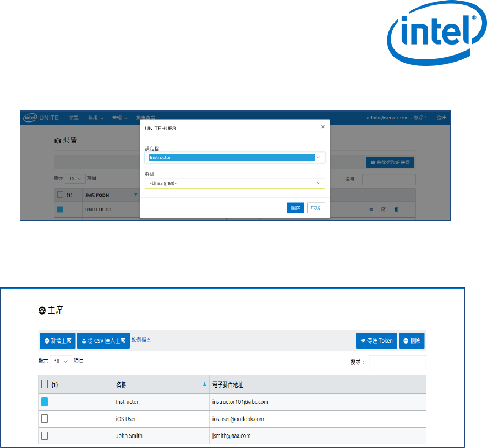Image resolution: width=487 pixels, height=448 pixels.
Task: Open the 管理 menu in the top navbar
Action: [x=120, y=118]
